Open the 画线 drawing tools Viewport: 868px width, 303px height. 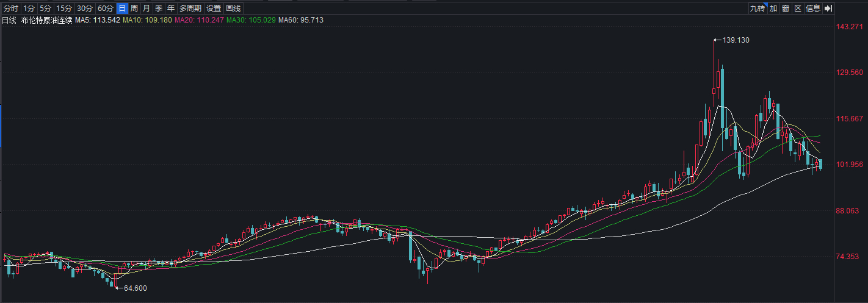pyautogui.click(x=233, y=9)
